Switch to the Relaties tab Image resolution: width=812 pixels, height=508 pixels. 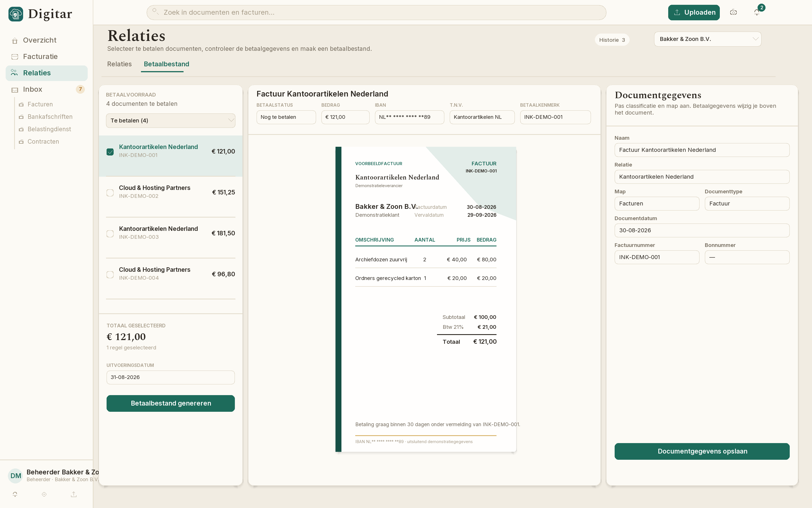tap(120, 64)
